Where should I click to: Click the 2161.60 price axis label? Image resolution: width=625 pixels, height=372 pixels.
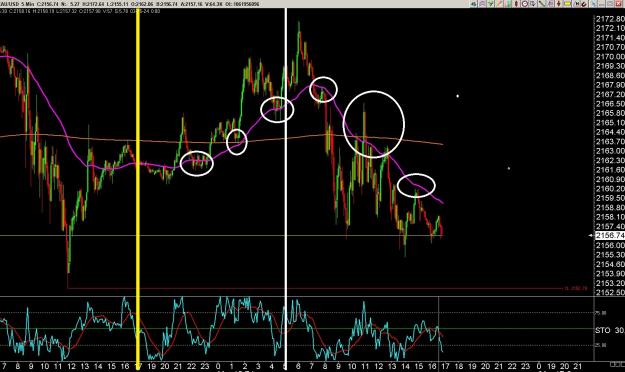coord(610,169)
